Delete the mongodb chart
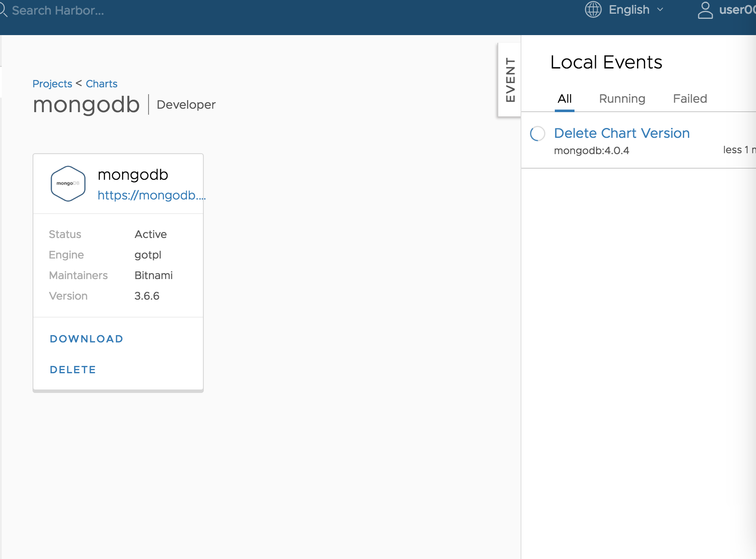Screen dimensions: 756x559 (73, 369)
